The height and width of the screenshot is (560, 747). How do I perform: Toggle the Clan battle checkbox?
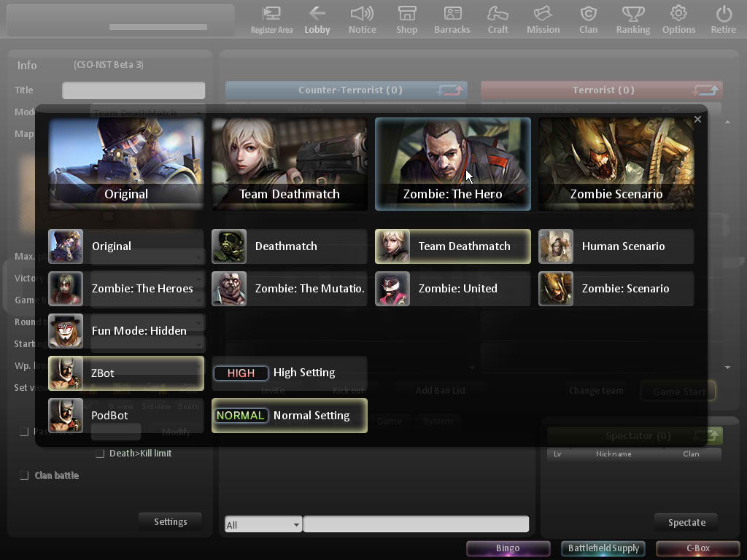(x=24, y=475)
